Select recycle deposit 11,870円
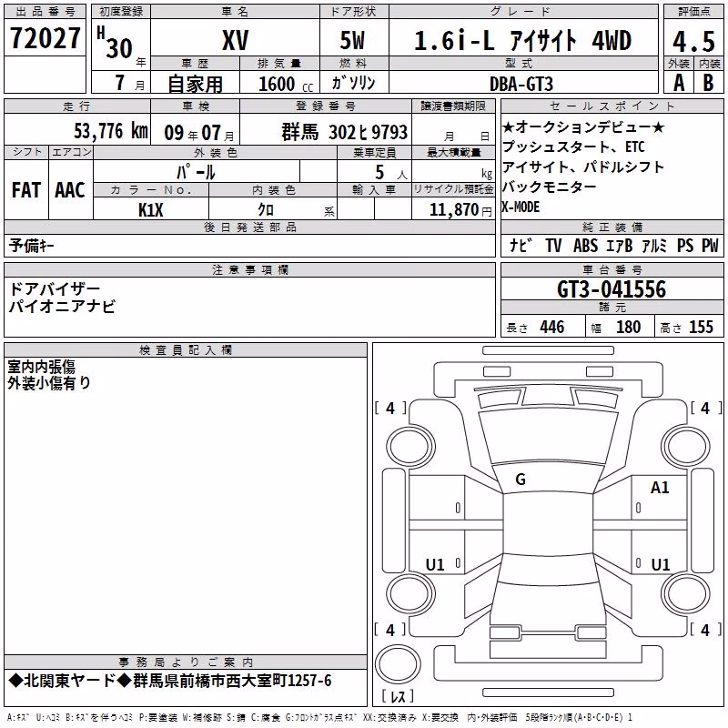The image size is (728, 728). pos(460,210)
